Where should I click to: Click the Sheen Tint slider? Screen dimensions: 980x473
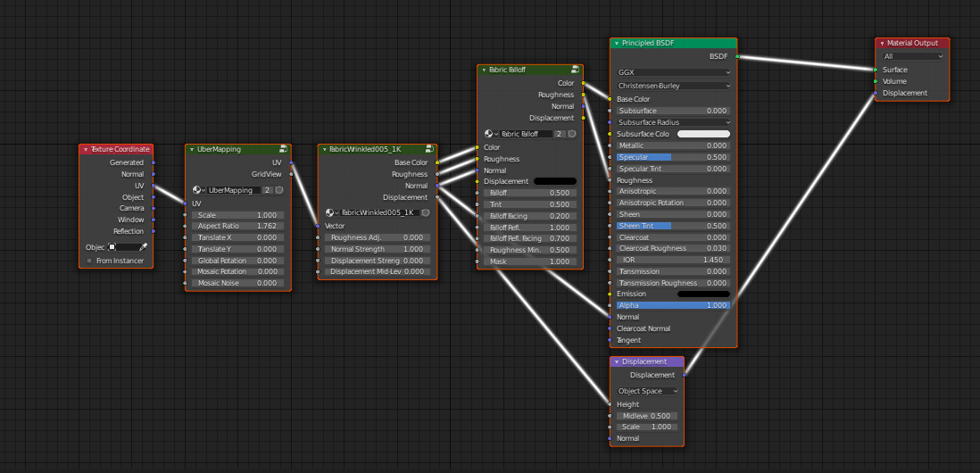click(x=672, y=226)
